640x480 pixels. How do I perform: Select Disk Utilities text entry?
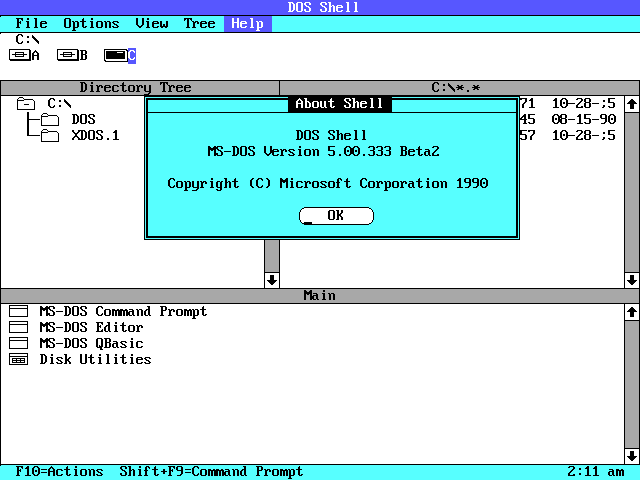pyautogui.click(x=95, y=360)
